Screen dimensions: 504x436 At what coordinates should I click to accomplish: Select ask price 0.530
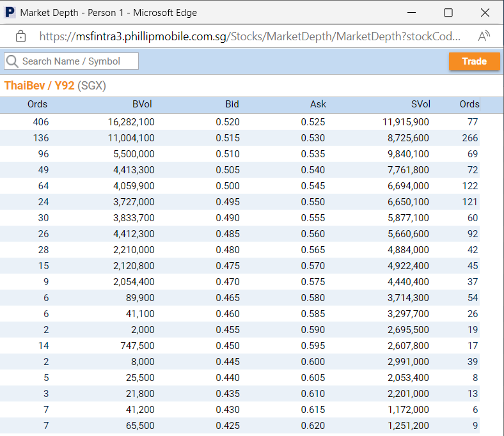pos(313,138)
